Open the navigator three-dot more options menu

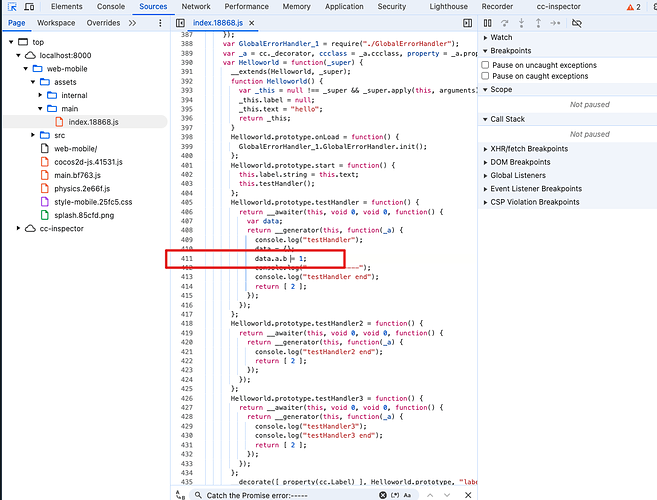[x=160, y=23]
